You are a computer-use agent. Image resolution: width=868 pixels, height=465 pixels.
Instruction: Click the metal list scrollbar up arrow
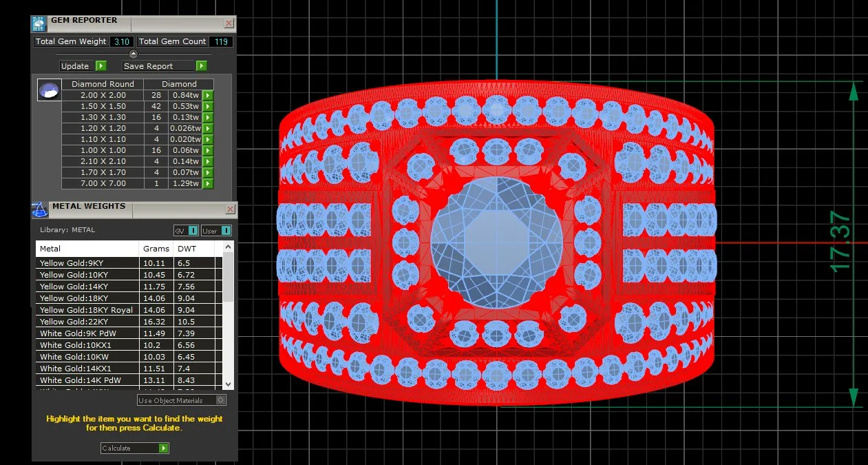click(229, 246)
